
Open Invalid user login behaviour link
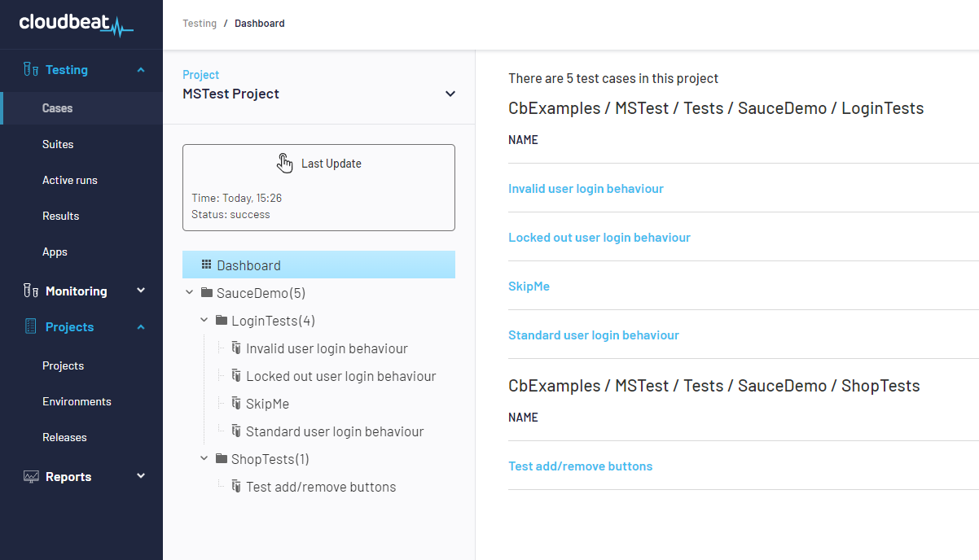pos(586,189)
